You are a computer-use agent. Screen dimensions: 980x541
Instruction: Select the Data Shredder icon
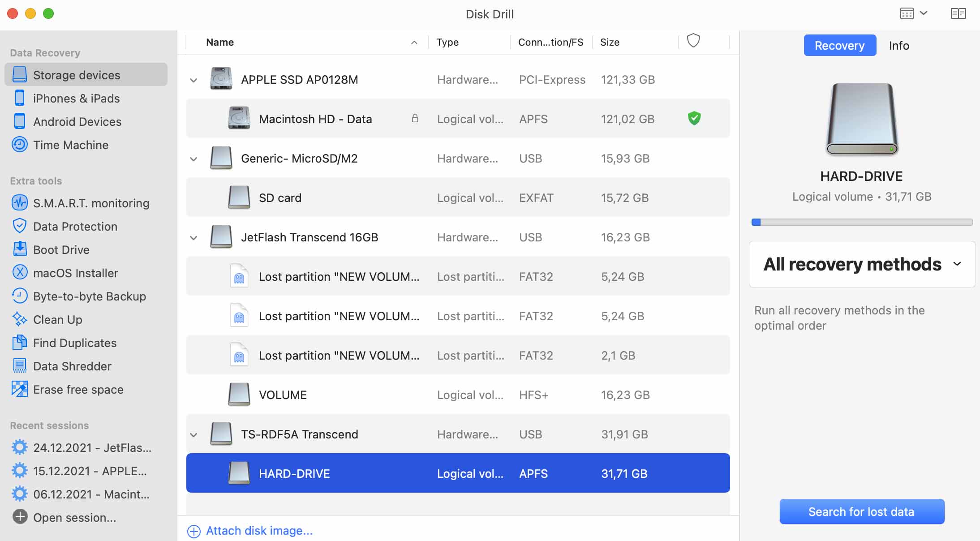[x=19, y=366]
